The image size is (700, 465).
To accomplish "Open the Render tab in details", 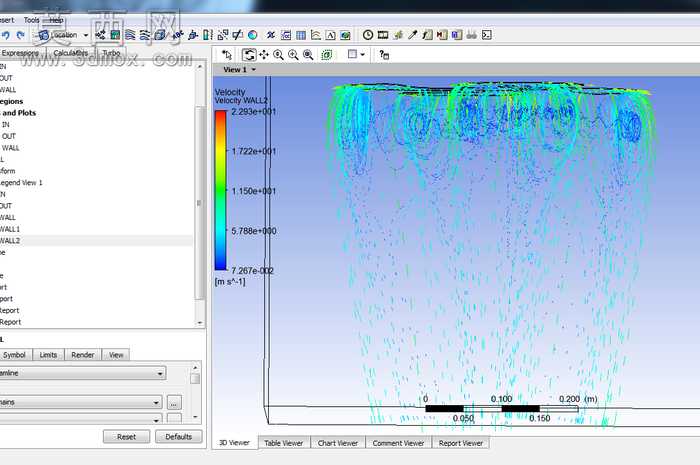I will pos(83,355).
